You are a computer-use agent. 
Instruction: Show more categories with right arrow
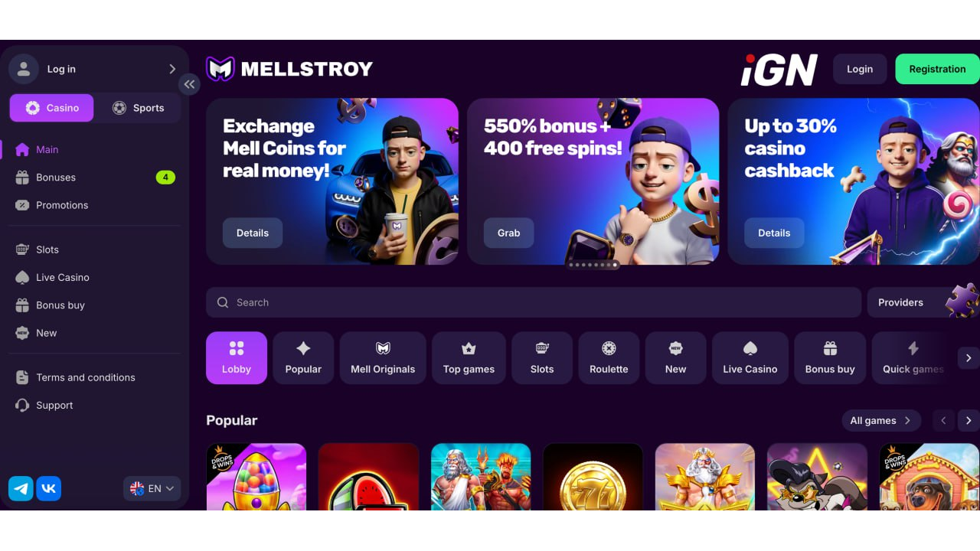tap(969, 358)
